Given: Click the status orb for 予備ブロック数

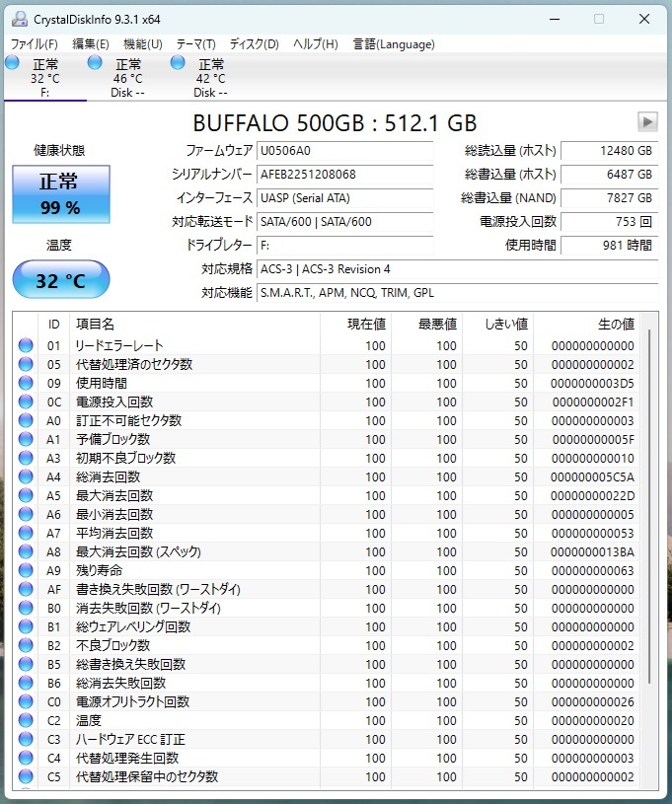Looking at the screenshot, I should pos(26,439).
